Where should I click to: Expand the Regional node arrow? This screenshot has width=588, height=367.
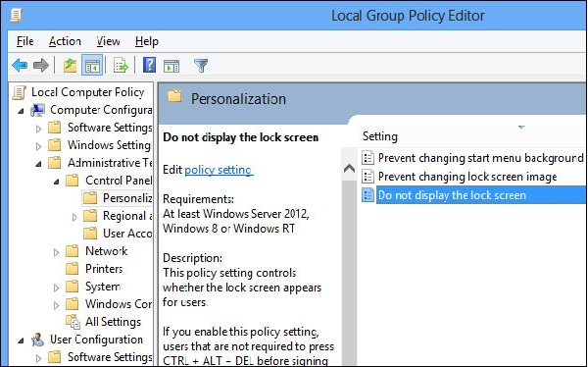[74, 217]
